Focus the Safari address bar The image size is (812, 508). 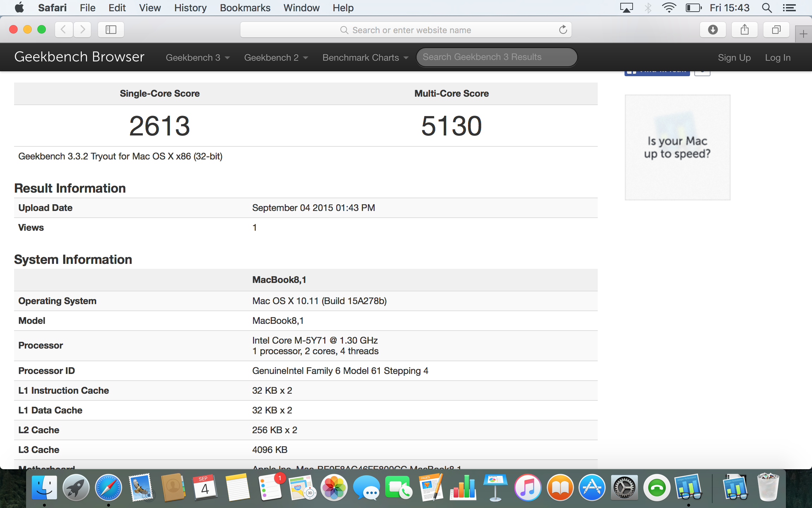pyautogui.click(x=406, y=30)
